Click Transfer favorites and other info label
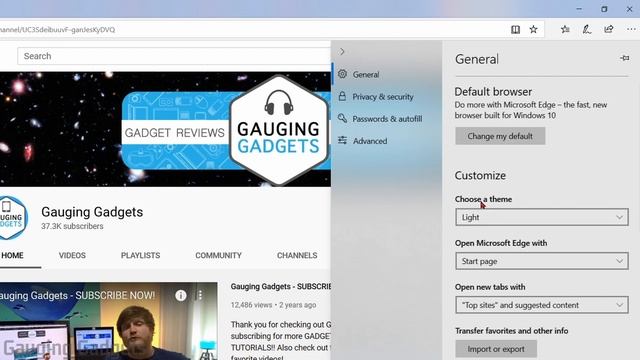Image resolution: width=640 pixels, height=360 pixels. 511,331
